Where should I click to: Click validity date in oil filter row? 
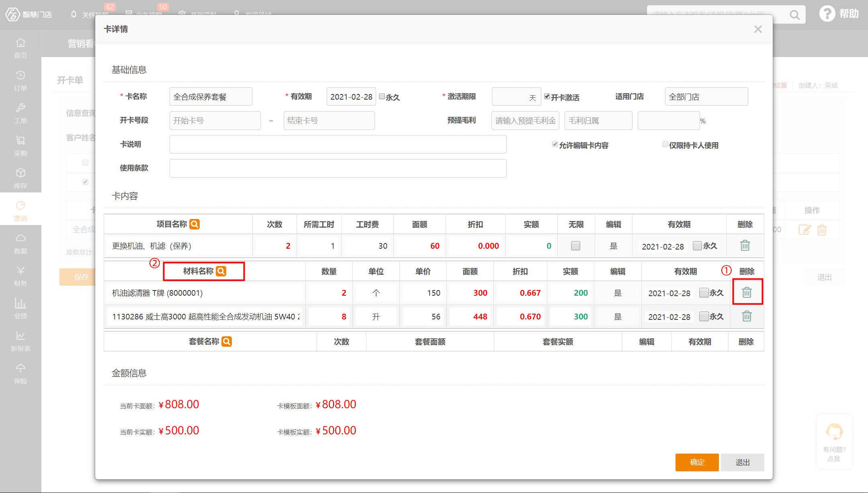point(669,293)
